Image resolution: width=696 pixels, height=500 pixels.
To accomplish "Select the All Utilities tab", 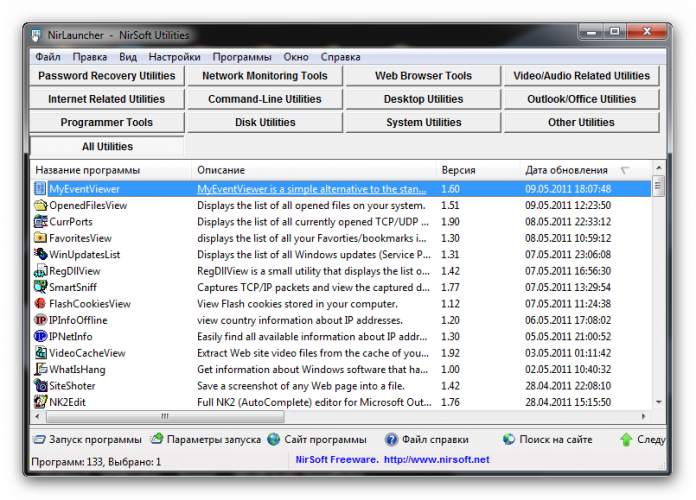I will point(107,146).
